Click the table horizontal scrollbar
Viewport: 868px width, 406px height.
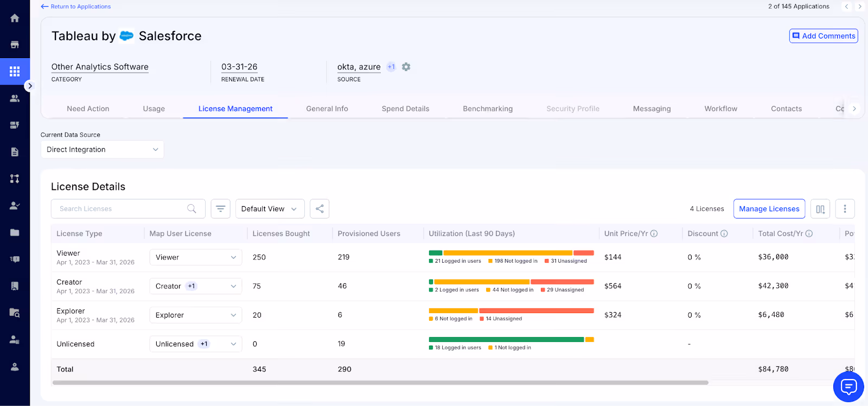[380, 383]
